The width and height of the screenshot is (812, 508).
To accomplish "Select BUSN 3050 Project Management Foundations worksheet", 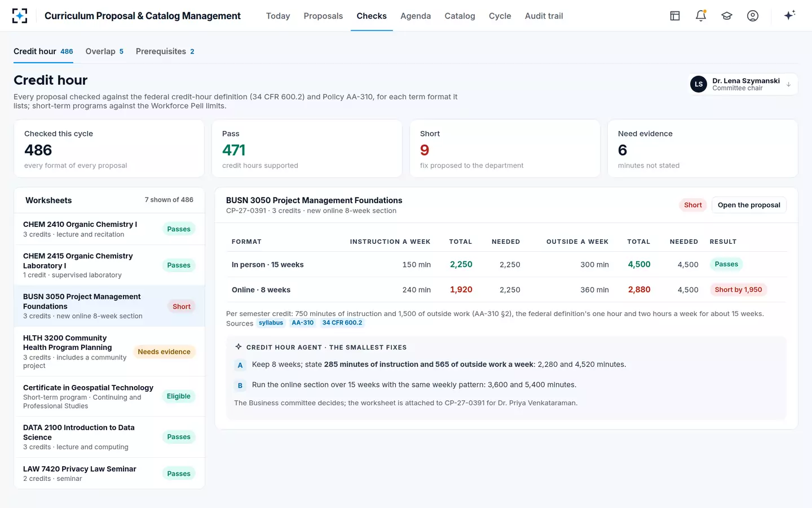I will (x=109, y=306).
